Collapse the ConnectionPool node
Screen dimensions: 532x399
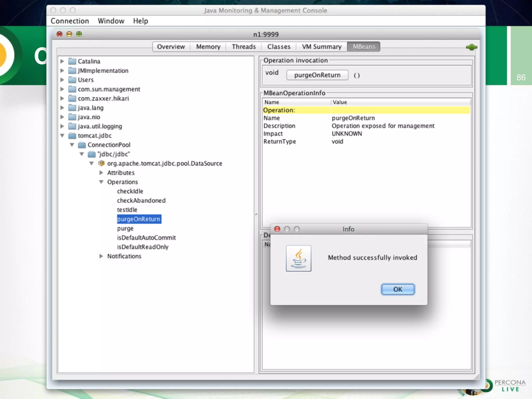coord(72,145)
